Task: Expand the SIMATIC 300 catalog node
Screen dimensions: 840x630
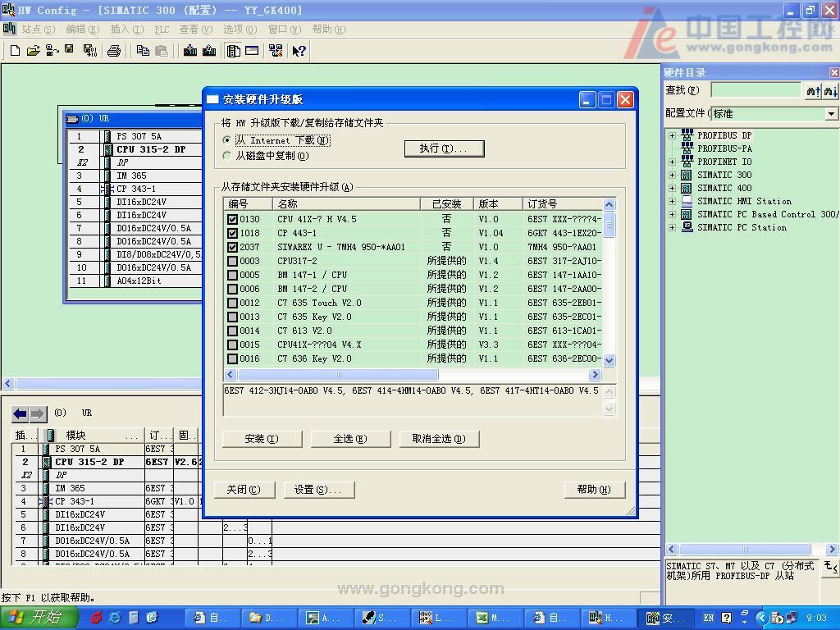Action: [x=672, y=175]
